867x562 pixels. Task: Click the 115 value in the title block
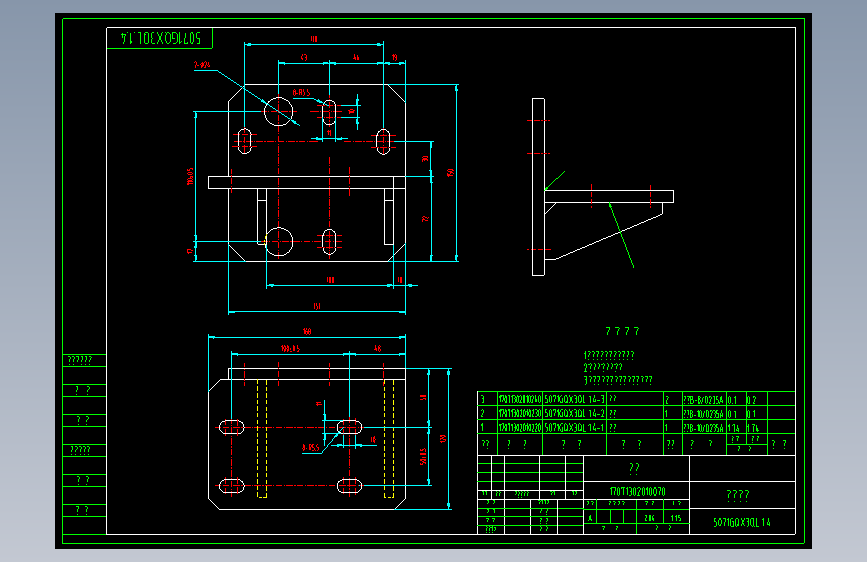click(x=676, y=518)
